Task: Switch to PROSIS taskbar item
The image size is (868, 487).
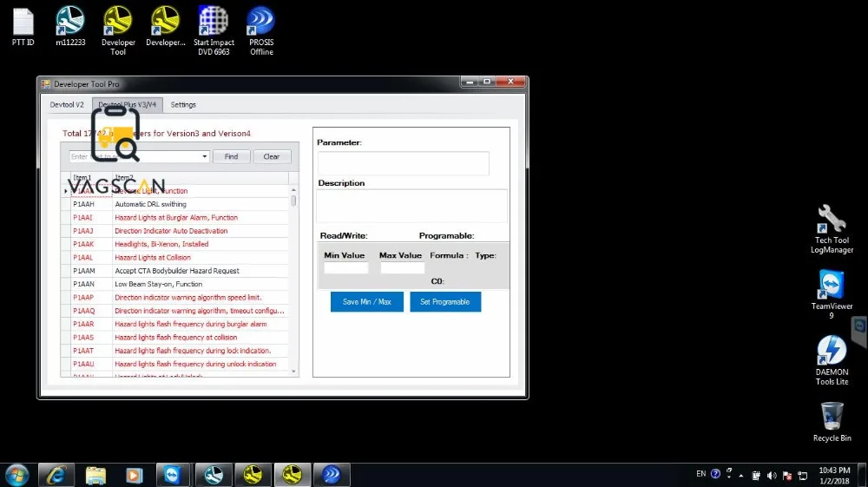Action: tap(331, 475)
